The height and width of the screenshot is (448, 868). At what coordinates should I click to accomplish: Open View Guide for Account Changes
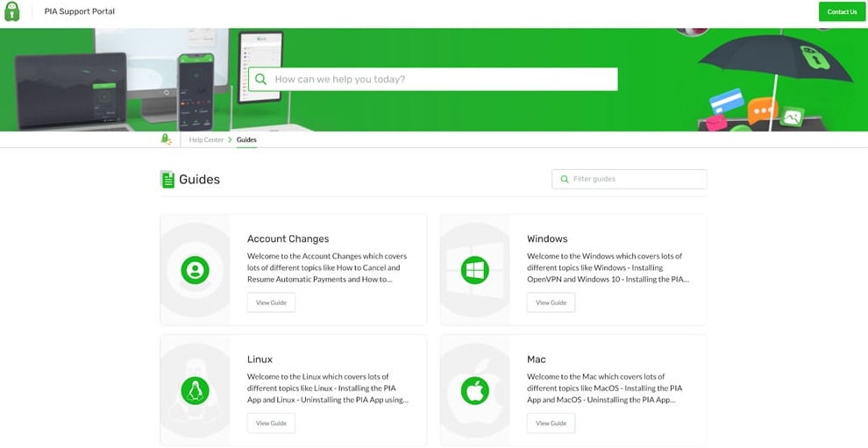(x=271, y=302)
